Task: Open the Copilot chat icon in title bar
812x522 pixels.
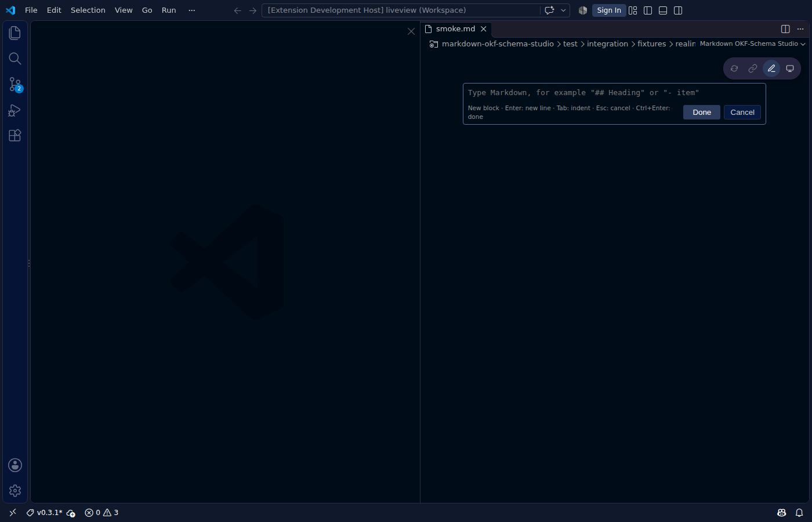Action: (549, 10)
